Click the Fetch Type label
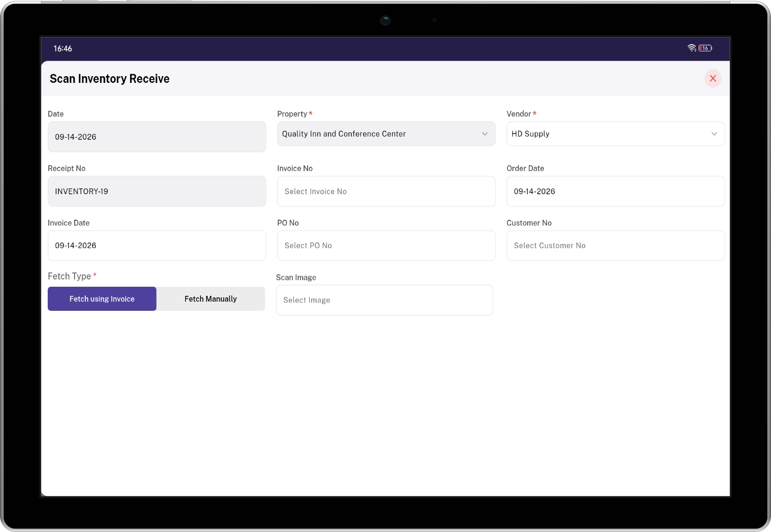Screen dimensions: 771x532 [x=69, y=276]
